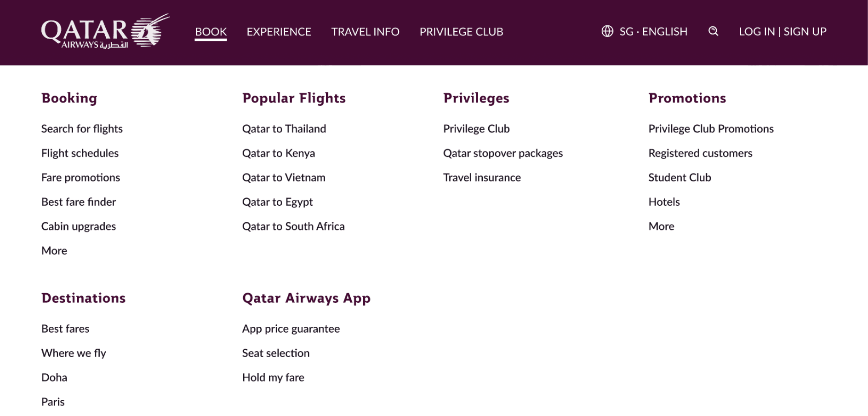View Fare promotions
868x416 pixels.
click(80, 178)
